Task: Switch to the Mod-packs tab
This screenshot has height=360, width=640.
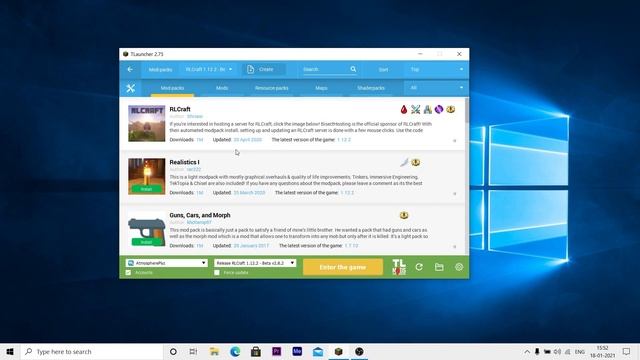Action: pos(172,88)
